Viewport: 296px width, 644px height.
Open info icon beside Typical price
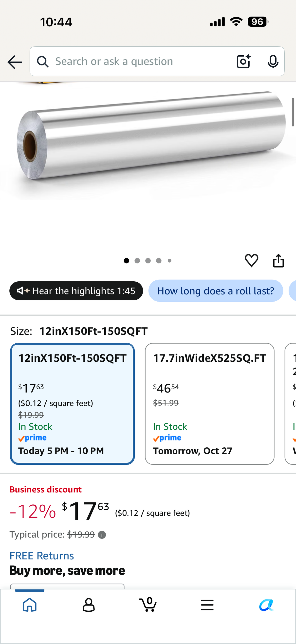tap(102, 535)
